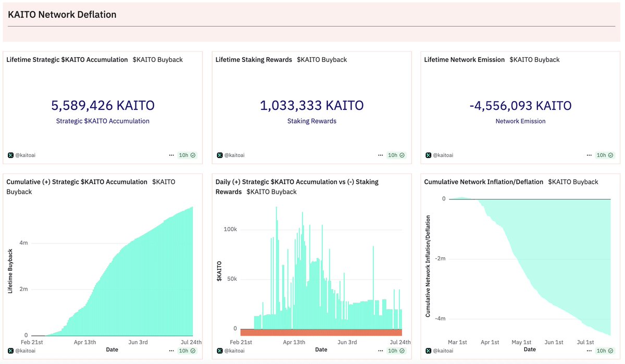
Task: Click the Dune logo icon on Daily Accumulation vs Staking chart
Action: point(220,351)
